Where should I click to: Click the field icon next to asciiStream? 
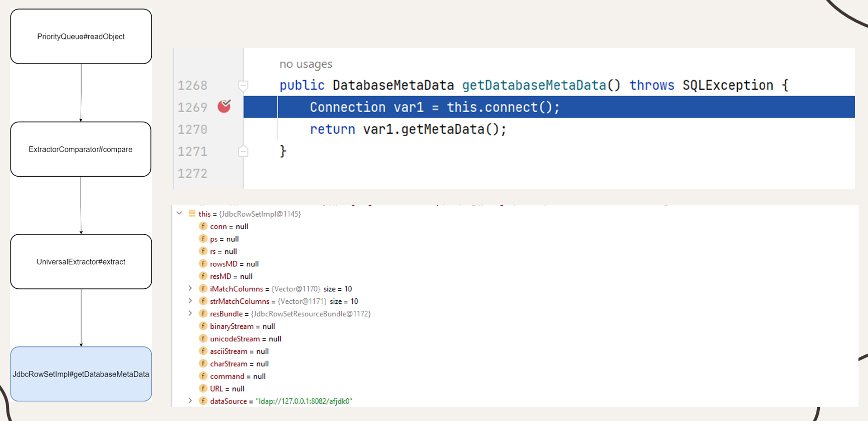tap(203, 351)
